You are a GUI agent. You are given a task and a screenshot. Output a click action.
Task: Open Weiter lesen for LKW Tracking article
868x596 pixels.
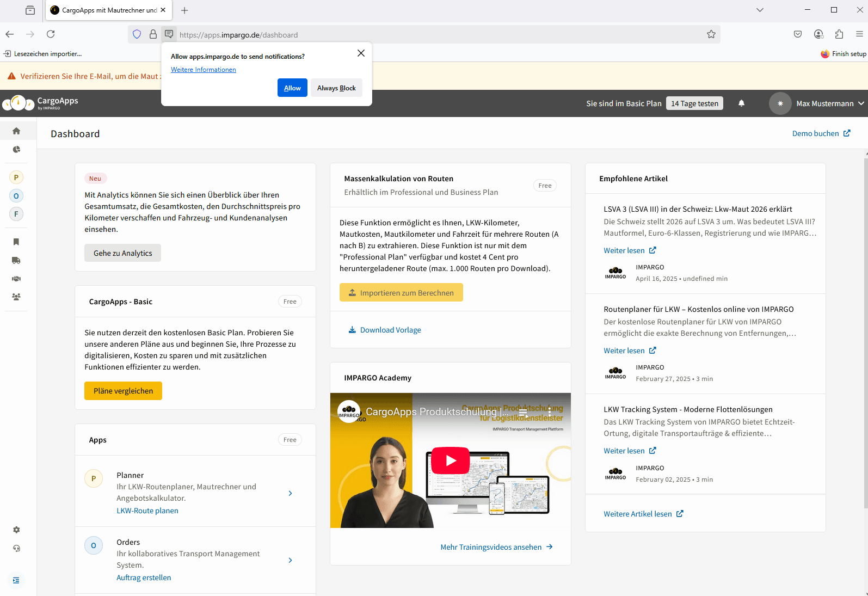point(630,451)
